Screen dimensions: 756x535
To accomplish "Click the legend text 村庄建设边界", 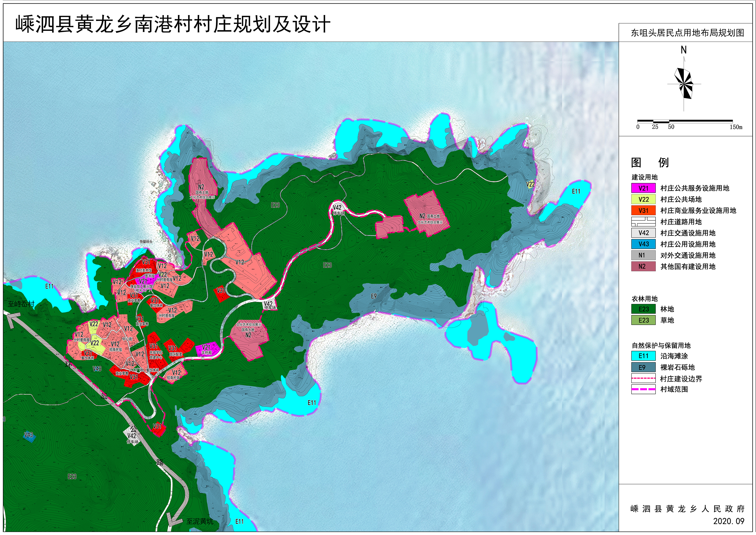I will tap(681, 379).
